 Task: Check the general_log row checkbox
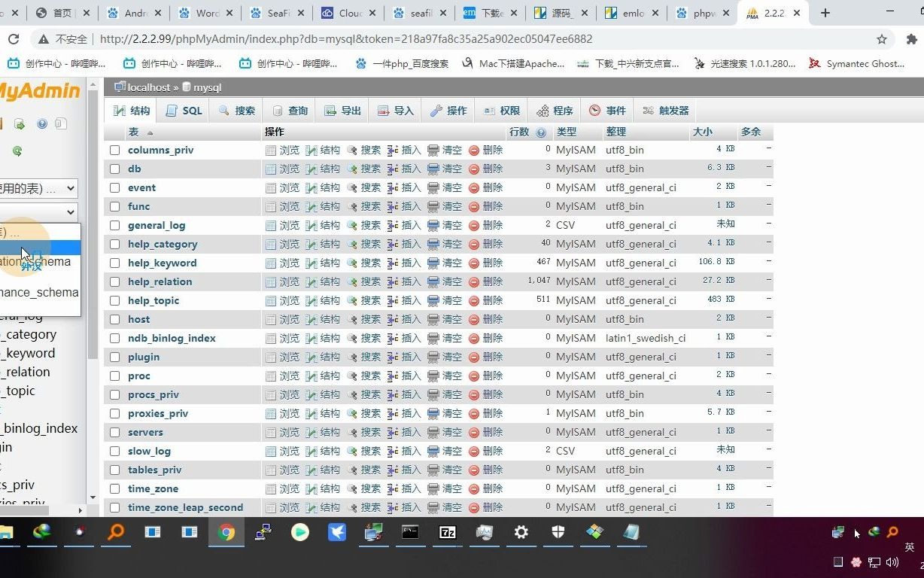(x=114, y=225)
